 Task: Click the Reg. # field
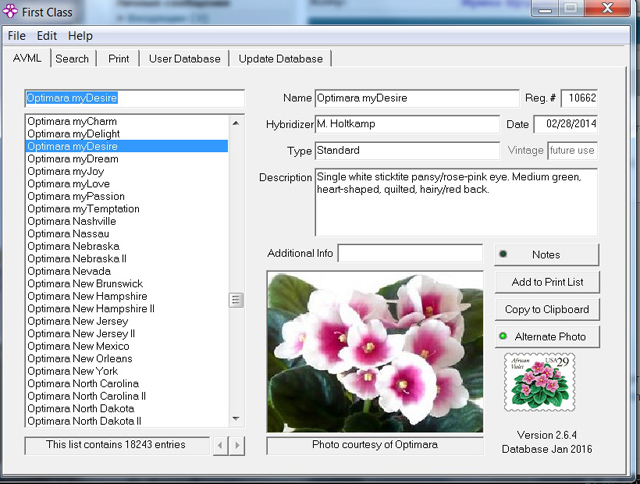tap(579, 98)
